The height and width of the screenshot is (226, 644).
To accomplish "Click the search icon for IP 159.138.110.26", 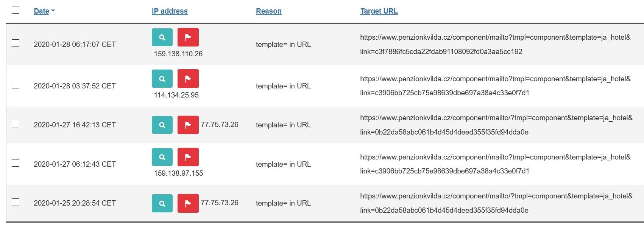I will click(162, 37).
